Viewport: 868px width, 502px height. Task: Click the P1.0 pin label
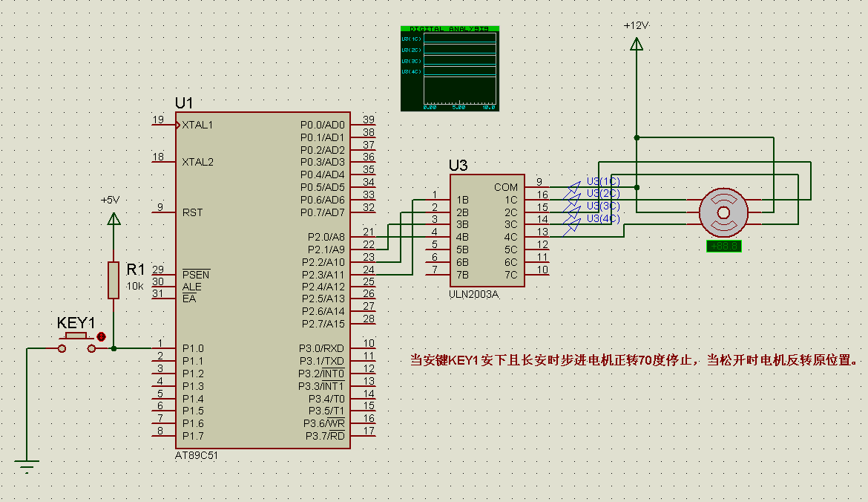coord(193,348)
